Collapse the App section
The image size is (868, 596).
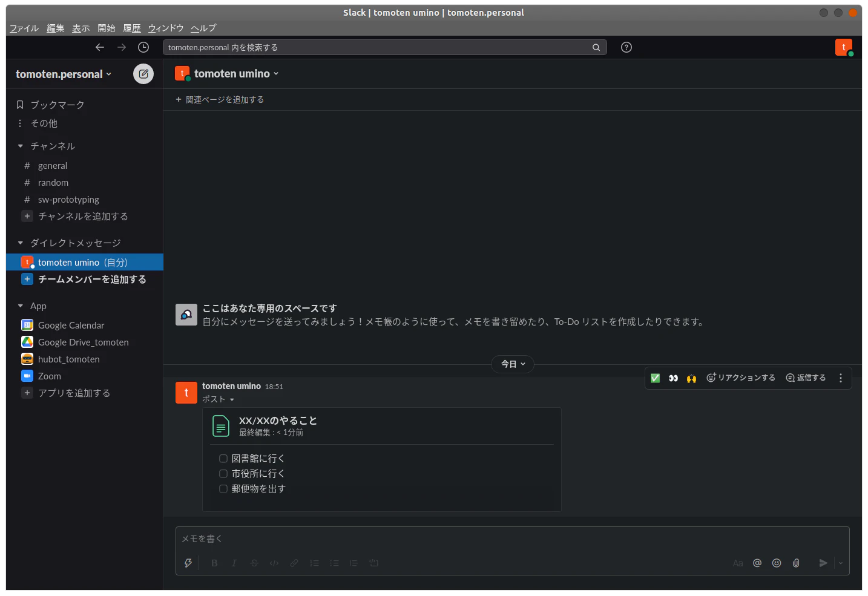[x=21, y=306]
